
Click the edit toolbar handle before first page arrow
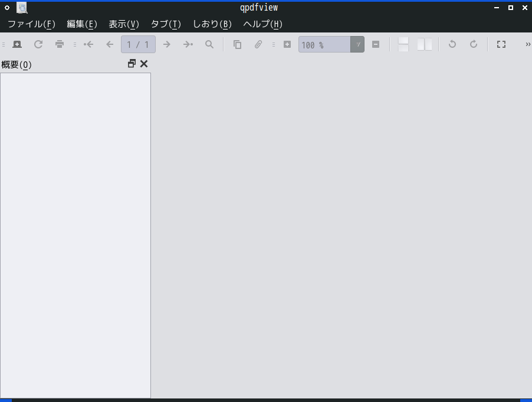[x=75, y=44]
